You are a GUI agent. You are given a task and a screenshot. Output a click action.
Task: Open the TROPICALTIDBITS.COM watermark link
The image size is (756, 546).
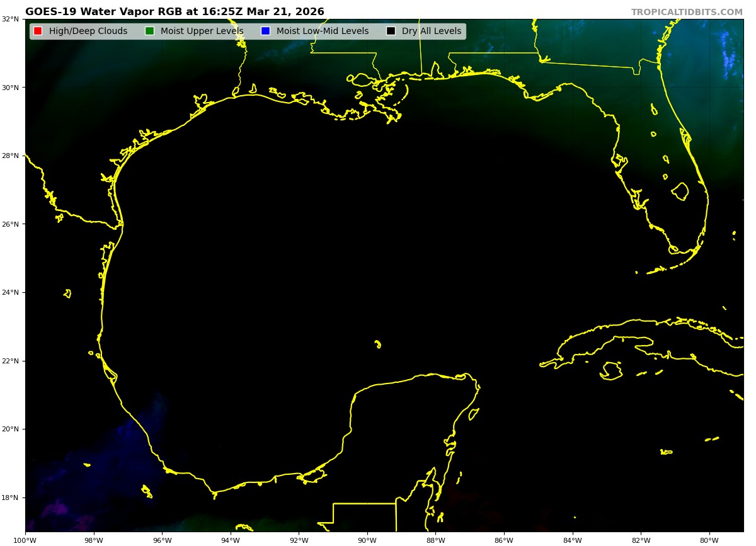pos(687,12)
